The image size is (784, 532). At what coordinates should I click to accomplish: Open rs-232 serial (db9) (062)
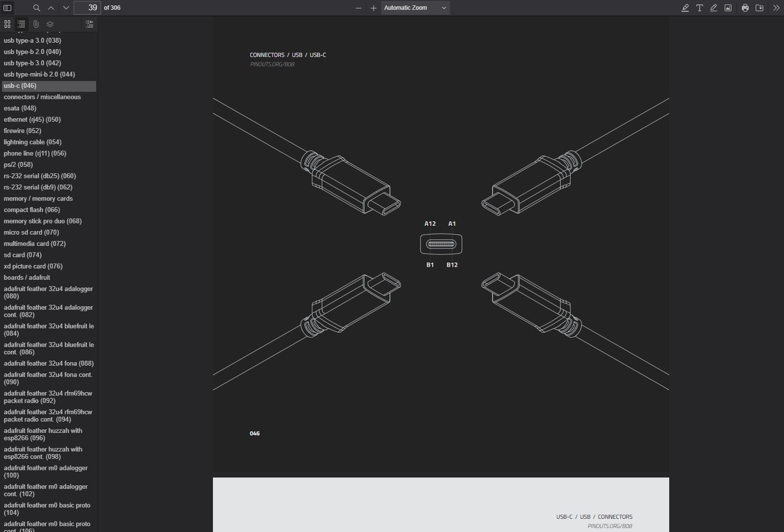coord(38,187)
